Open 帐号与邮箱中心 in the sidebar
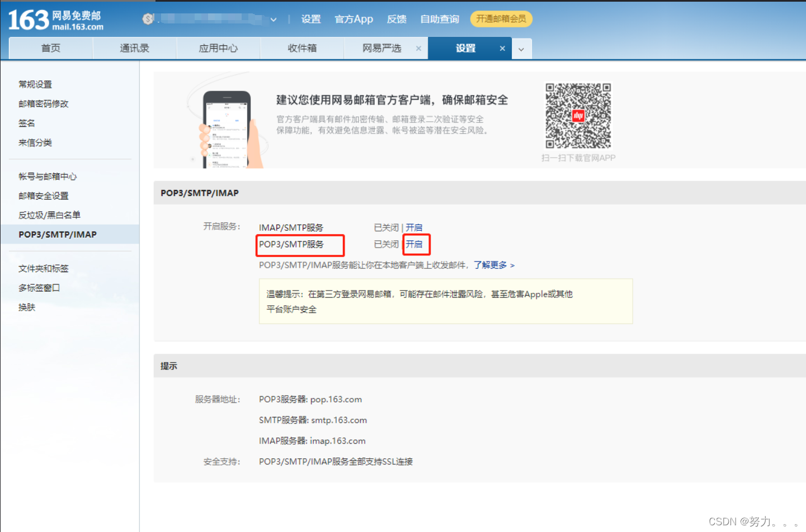Viewport: 806px width, 532px height. click(x=48, y=177)
